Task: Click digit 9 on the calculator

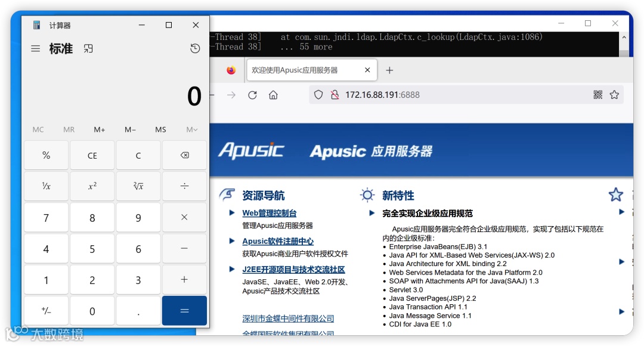Action: click(138, 217)
